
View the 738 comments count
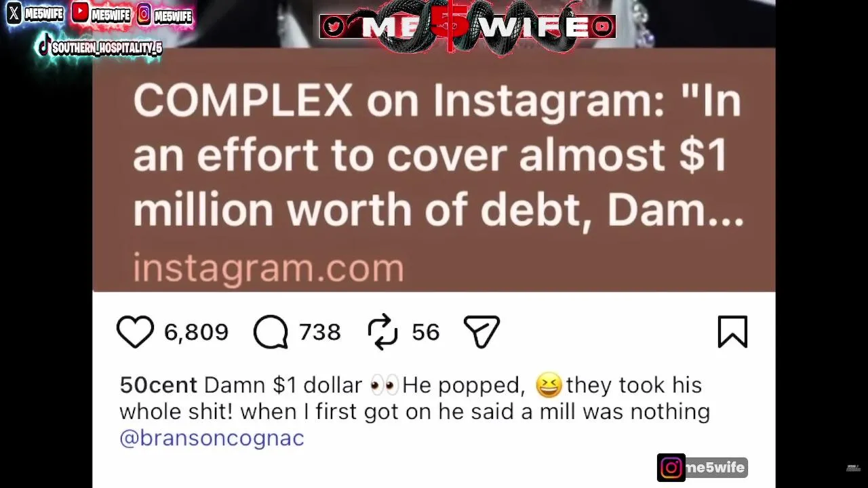tap(319, 332)
